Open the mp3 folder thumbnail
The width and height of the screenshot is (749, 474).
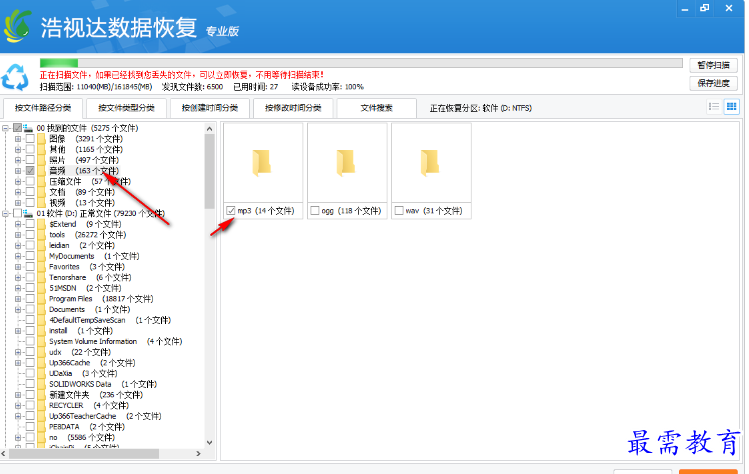coord(262,162)
